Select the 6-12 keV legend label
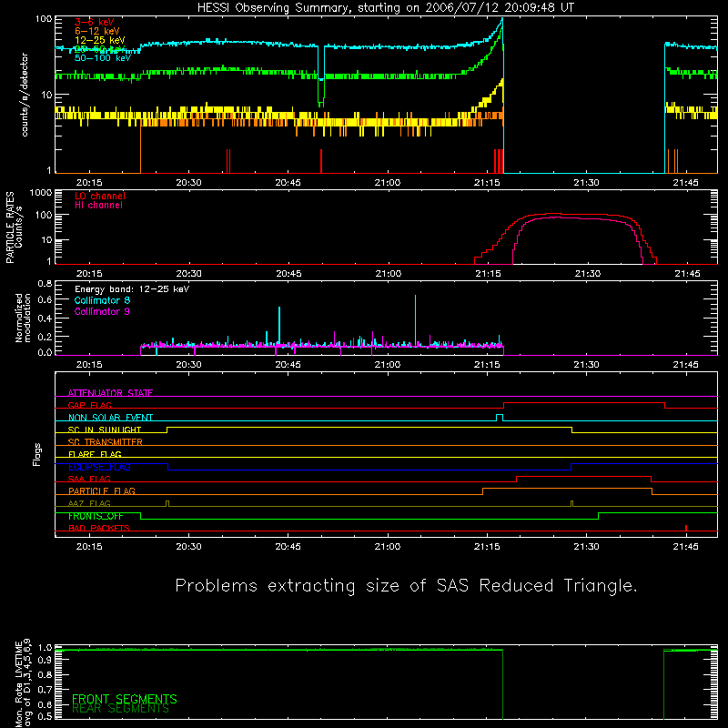728x728 pixels. (x=97, y=31)
